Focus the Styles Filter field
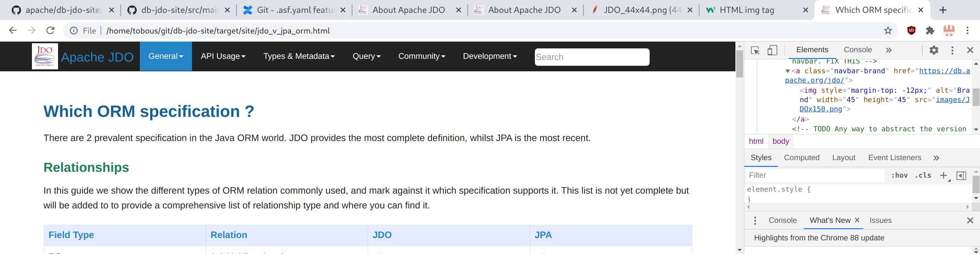The image size is (980, 254). pyautogui.click(x=815, y=175)
